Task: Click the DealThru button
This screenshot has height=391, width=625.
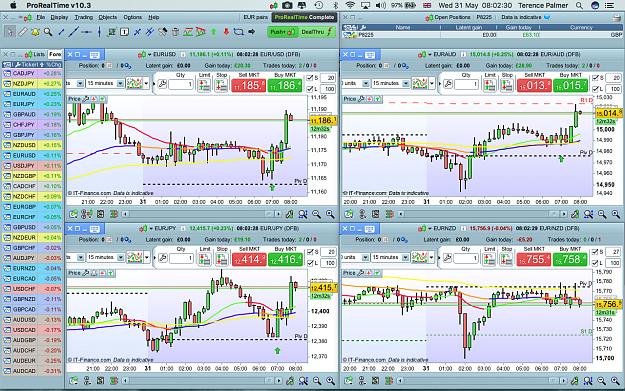Action: (317, 32)
